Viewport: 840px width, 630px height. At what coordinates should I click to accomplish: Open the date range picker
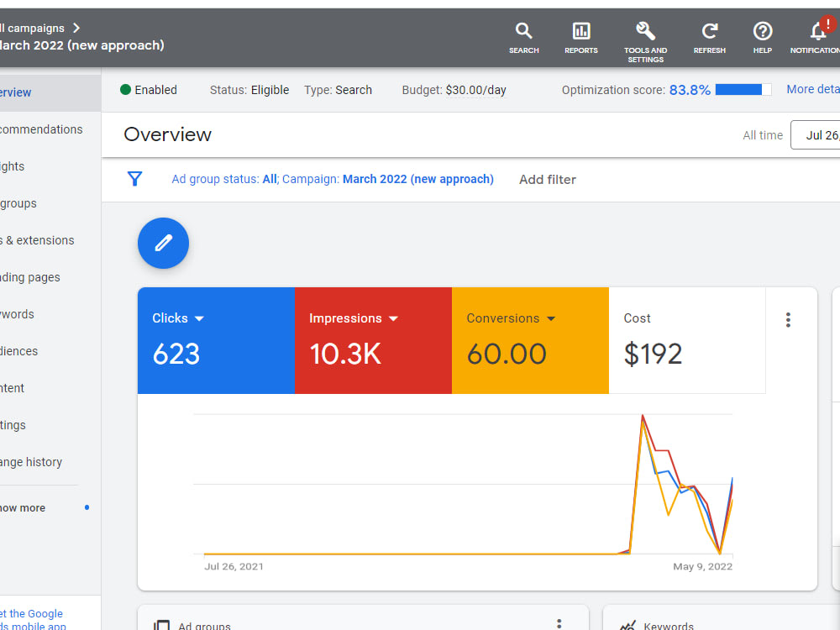(816, 135)
